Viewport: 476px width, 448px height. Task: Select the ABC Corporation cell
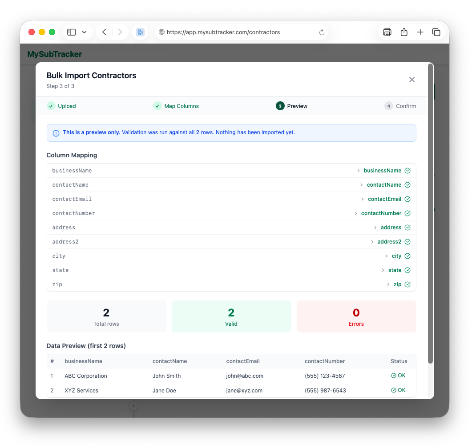(86, 376)
